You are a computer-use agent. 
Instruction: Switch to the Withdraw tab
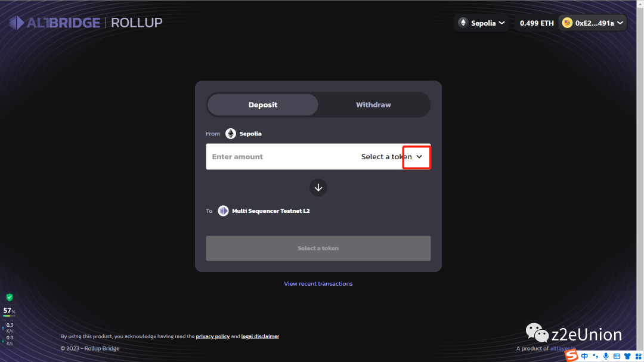[373, 105]
